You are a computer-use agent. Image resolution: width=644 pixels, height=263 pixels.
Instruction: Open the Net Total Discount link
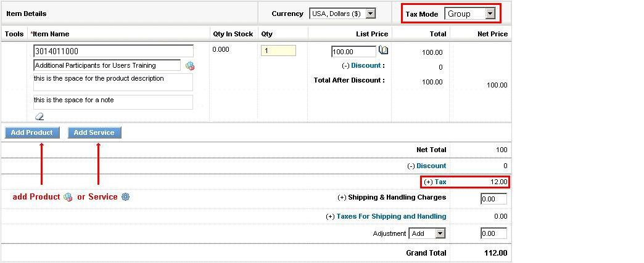(431, 166)
